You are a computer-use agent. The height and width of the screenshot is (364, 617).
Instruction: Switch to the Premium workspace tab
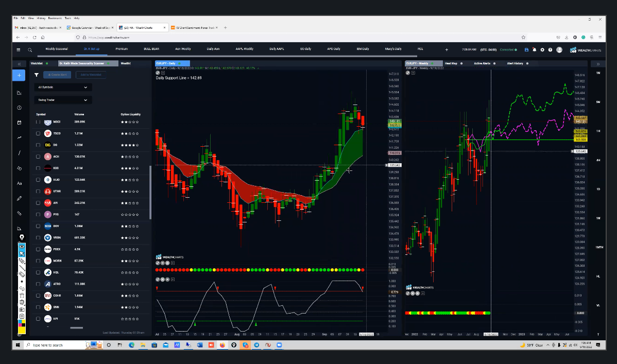(x=122, y=49)
